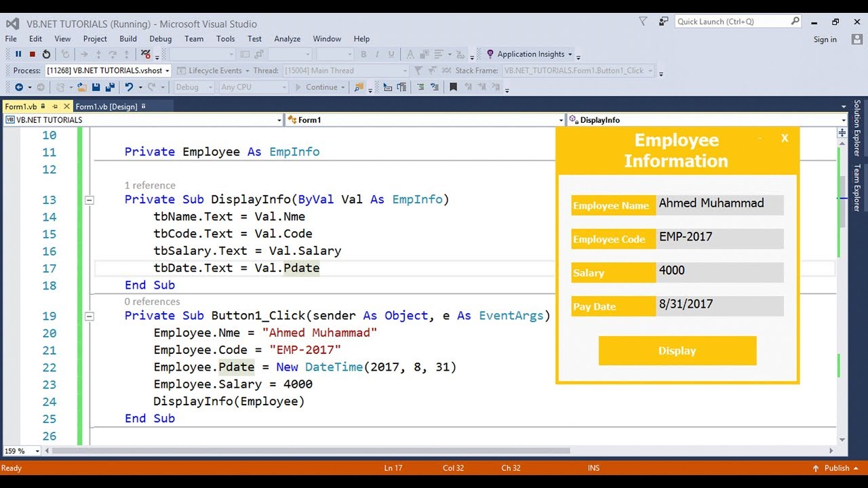Close the Form1.vb tab

pos(66,106)
